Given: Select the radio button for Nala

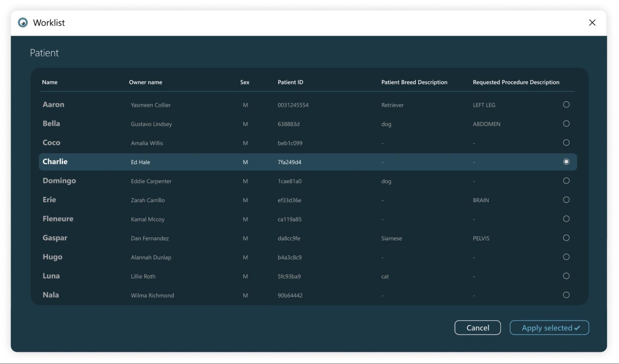Looking at the screenshot, I should [566, 295].
